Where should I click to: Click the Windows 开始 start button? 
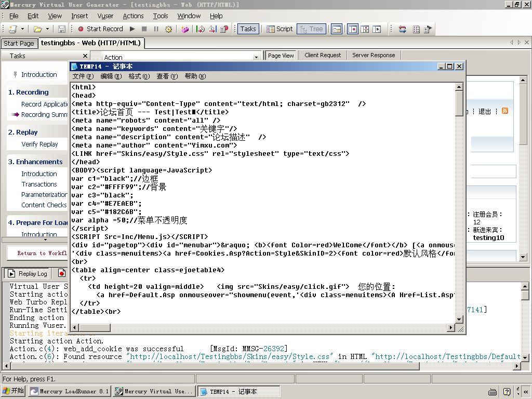pos(14,391)
